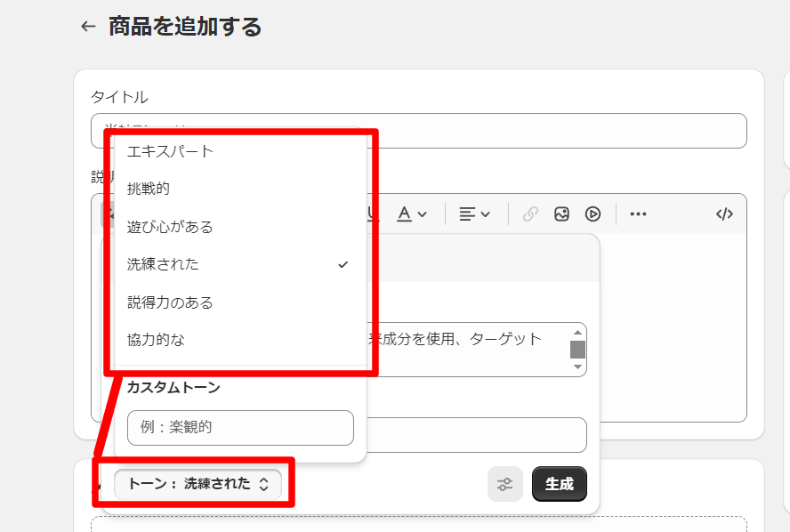Screen dimensions: 790x532
Task: Click the insert link icon in toolbar
Action: tap(530, 214)
